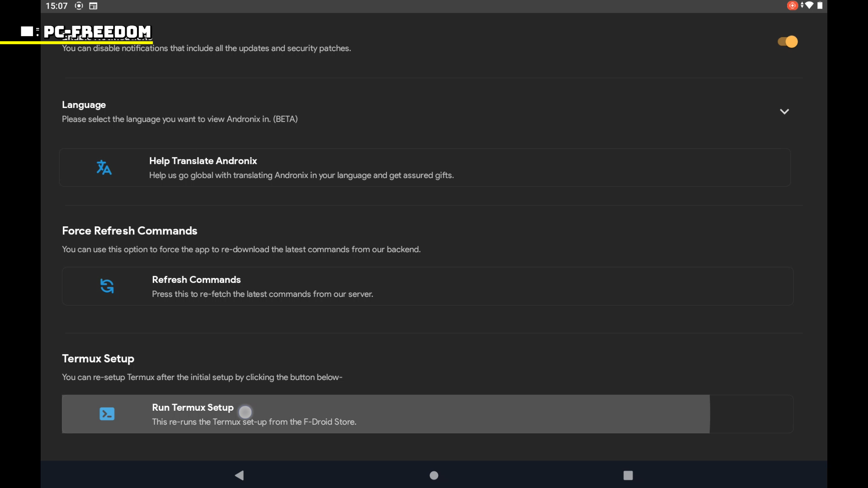This screenshot has height=488, width=868.
Task: Tap the recent apps square button
Action: [628, 475]
